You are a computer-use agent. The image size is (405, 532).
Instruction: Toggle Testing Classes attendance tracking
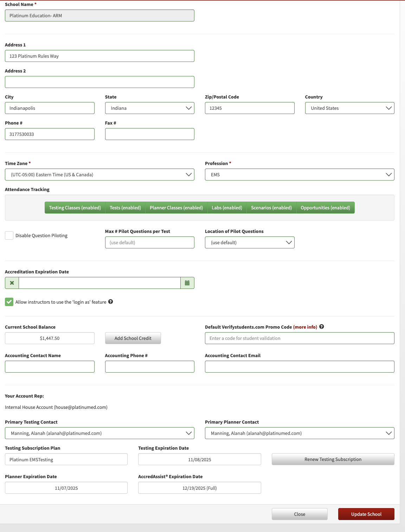click(75, 208)
